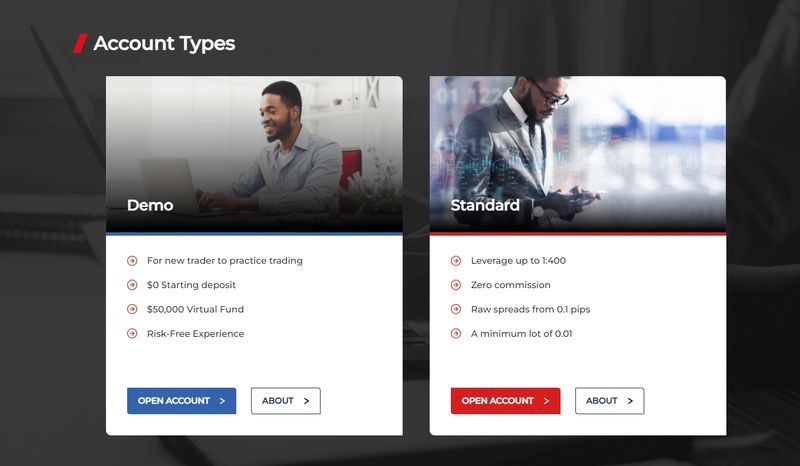Click the arrow icon beside $0 Starting deposit
The image size is (800, 466).
click(x=132, y=285)
